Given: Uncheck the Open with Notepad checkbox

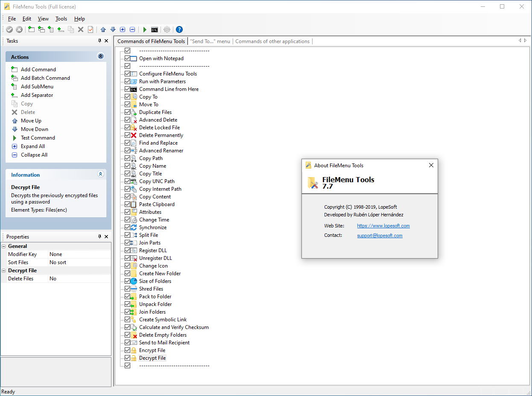Looking at the screenshot, I should coord(127,58).
